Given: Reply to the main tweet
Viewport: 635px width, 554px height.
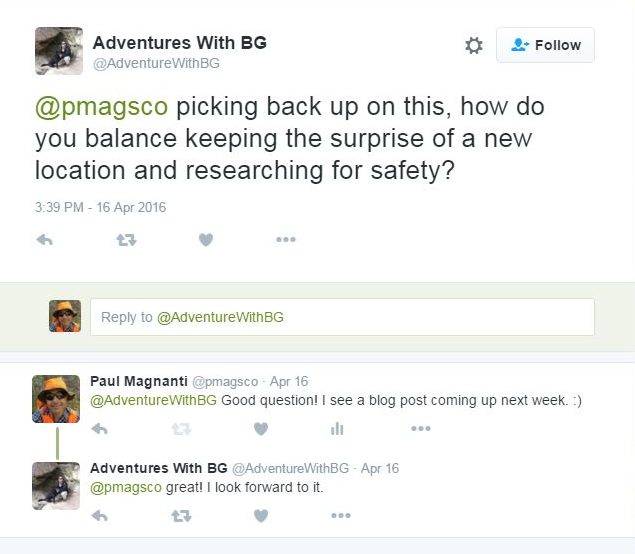Looking at the screenshot, I should coord(44,240).
